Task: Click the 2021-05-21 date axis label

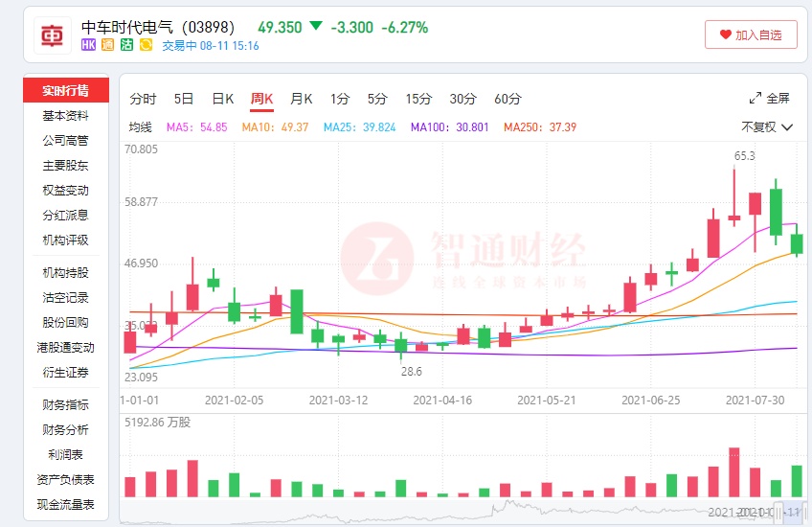Action: [x=547, y=401]
